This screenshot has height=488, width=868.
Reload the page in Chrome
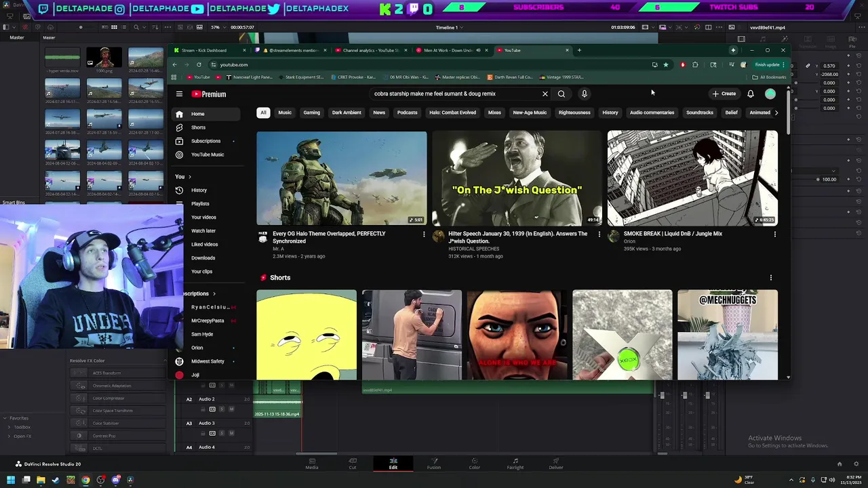pyautogui.click(x=199, y=64)
